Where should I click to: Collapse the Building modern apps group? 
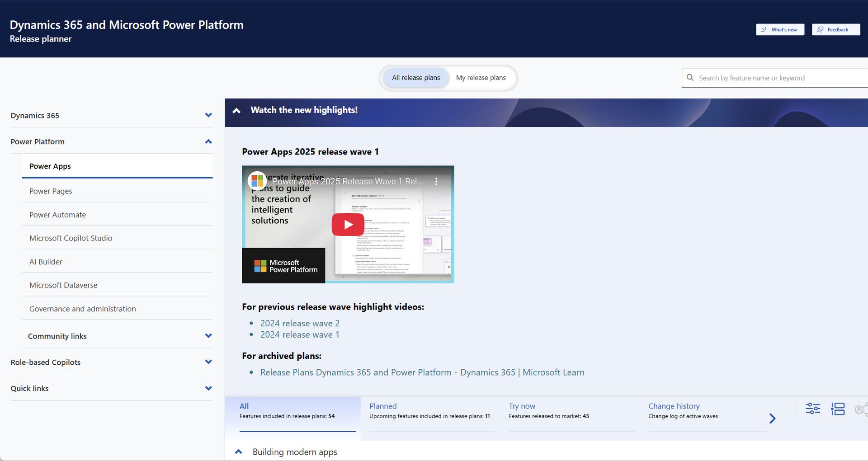[239, 452]
